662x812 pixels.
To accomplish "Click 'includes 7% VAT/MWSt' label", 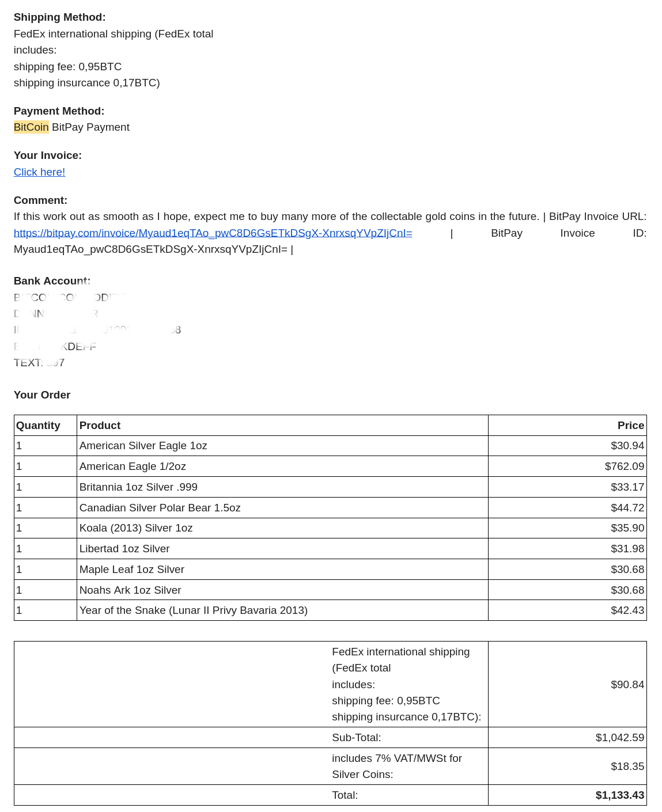I will point(397,767).
